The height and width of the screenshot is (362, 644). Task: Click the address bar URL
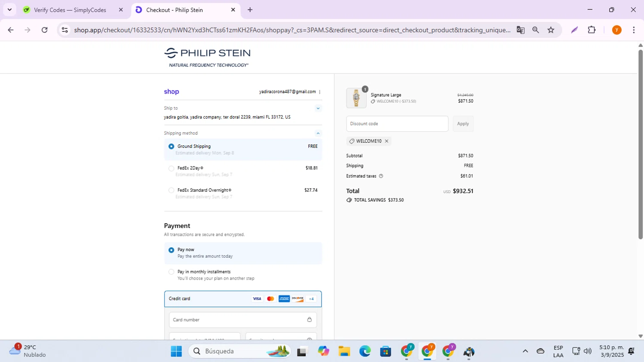(292, 30)
